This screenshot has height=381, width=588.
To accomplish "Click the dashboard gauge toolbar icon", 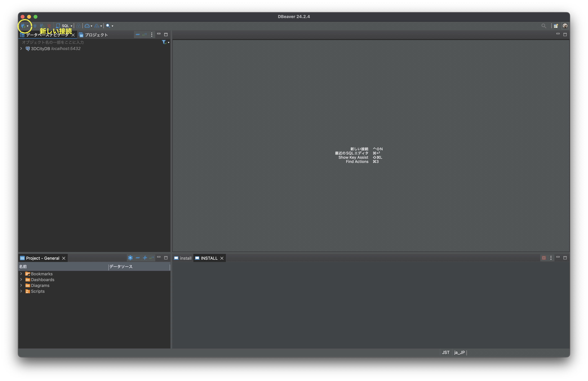I will (87, 26).
